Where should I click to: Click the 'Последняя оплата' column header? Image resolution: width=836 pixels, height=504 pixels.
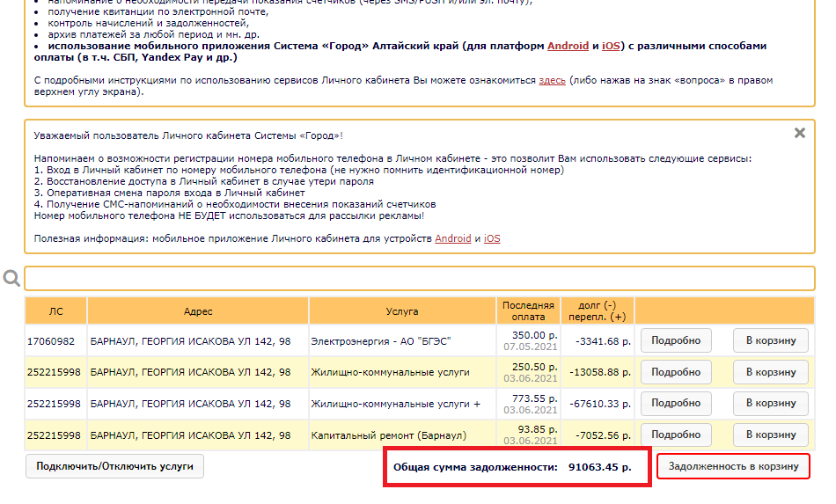click(528, 311)
